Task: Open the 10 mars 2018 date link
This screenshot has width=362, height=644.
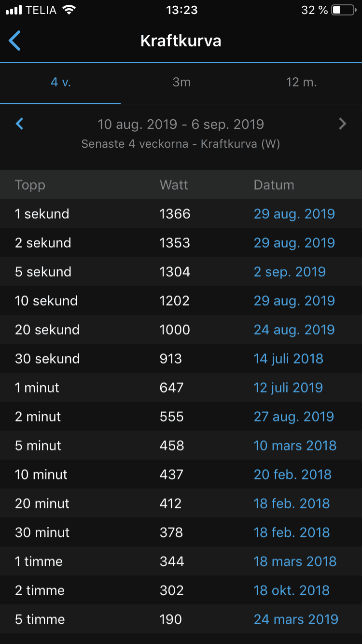Action: [x=295, y=446]
